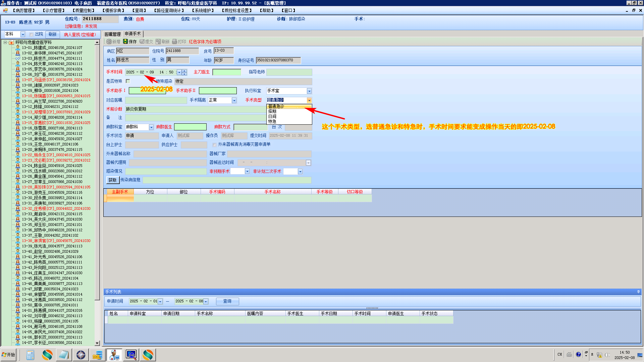Open the calculator in the taskbar
644x362 pixels.
pyautogui.click(x=30, y=355)
